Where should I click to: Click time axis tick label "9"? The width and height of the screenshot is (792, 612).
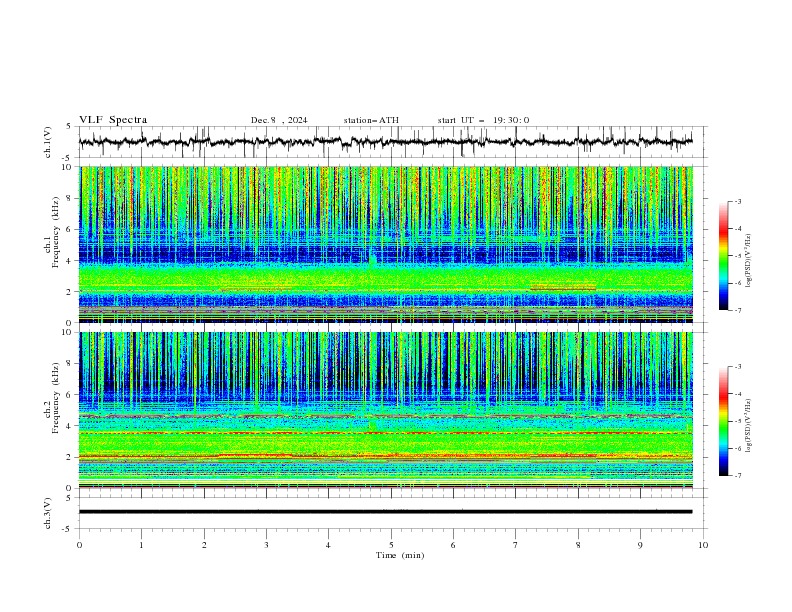[640, 545]
